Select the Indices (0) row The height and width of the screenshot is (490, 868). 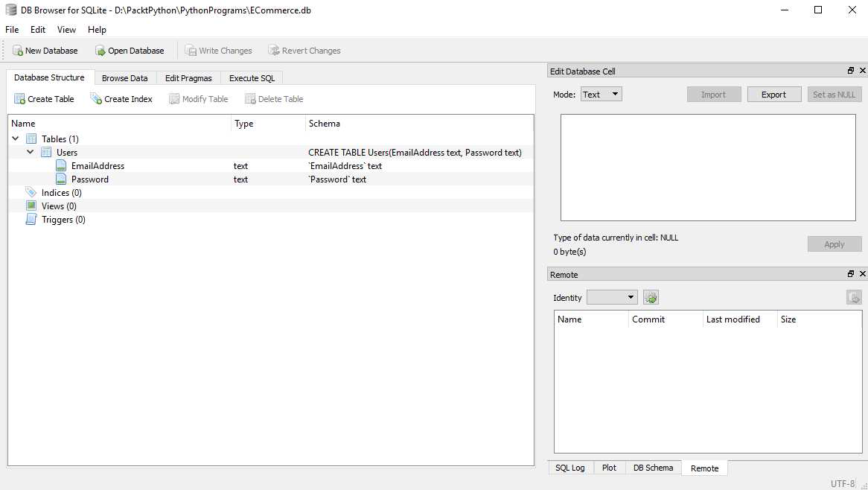[62, 192]
